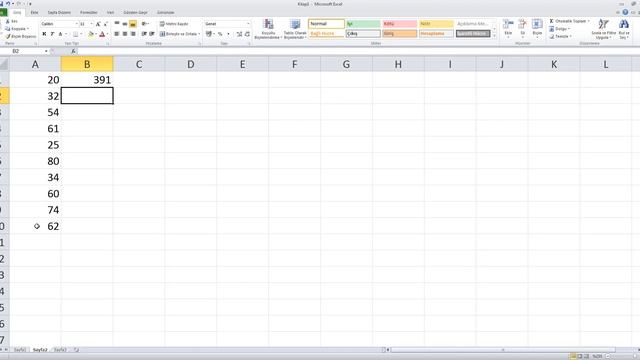
Task: Open Tablo Olarak Biçimlendir gallery
Action: (x=295, y=29)
